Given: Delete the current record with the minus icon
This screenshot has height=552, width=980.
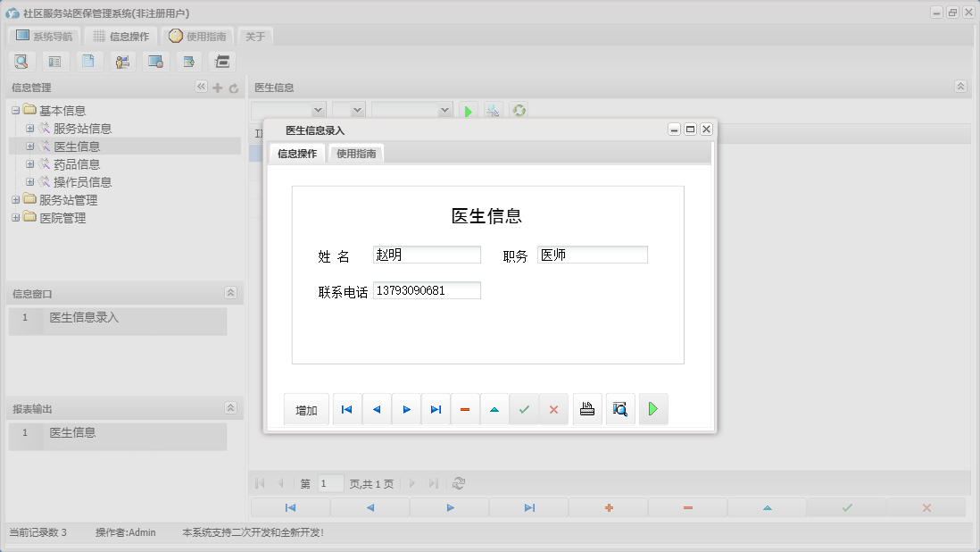Looking at the screenshot, I should click(x=465, y=408).
